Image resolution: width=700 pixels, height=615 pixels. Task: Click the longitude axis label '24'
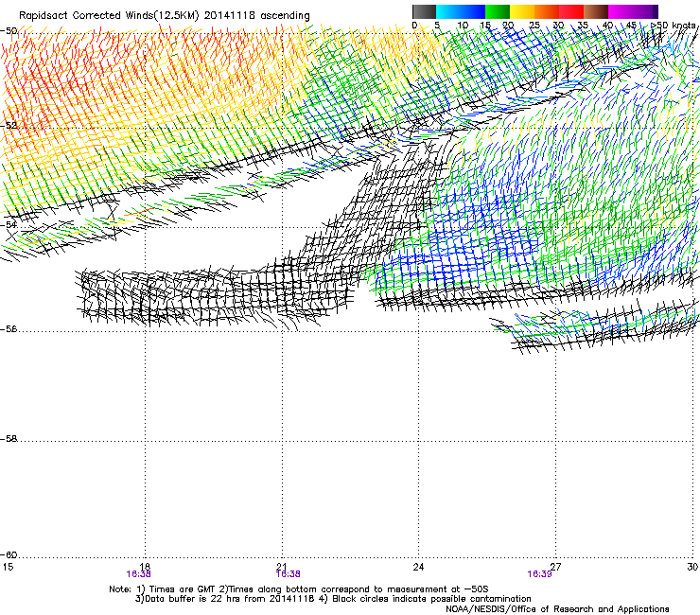coord(418,567)
